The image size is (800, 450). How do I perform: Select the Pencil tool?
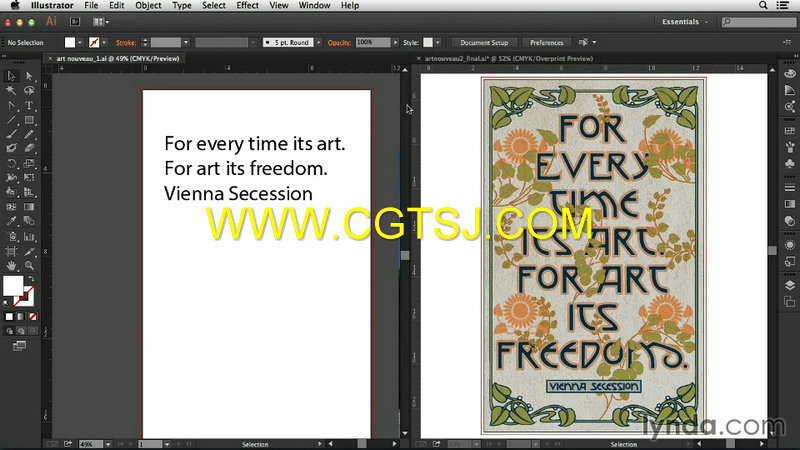coord(29,135)
